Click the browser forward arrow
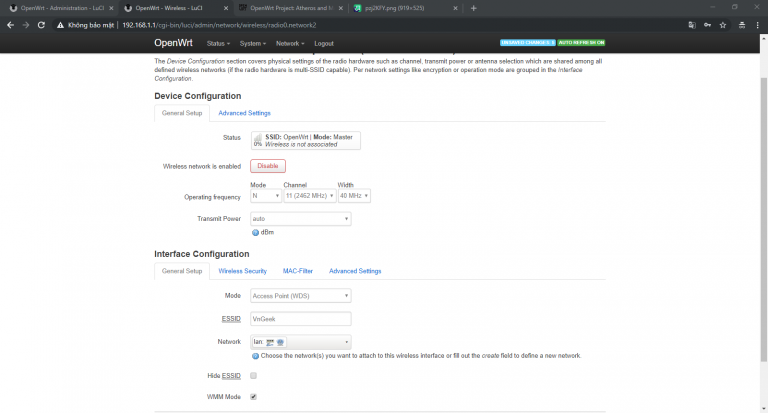 point(25,25)
